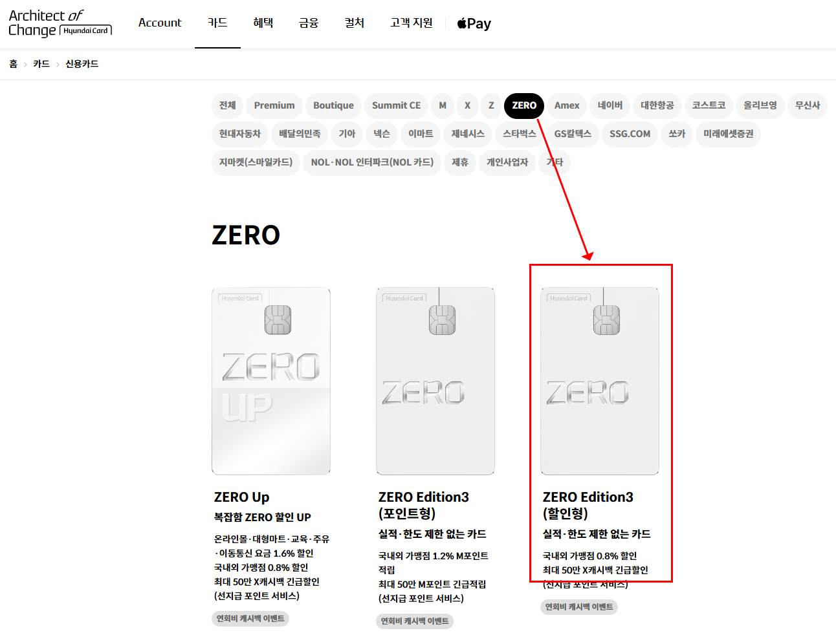Select the 기타 filter chip
836x644 pixels.
(555, 162)
